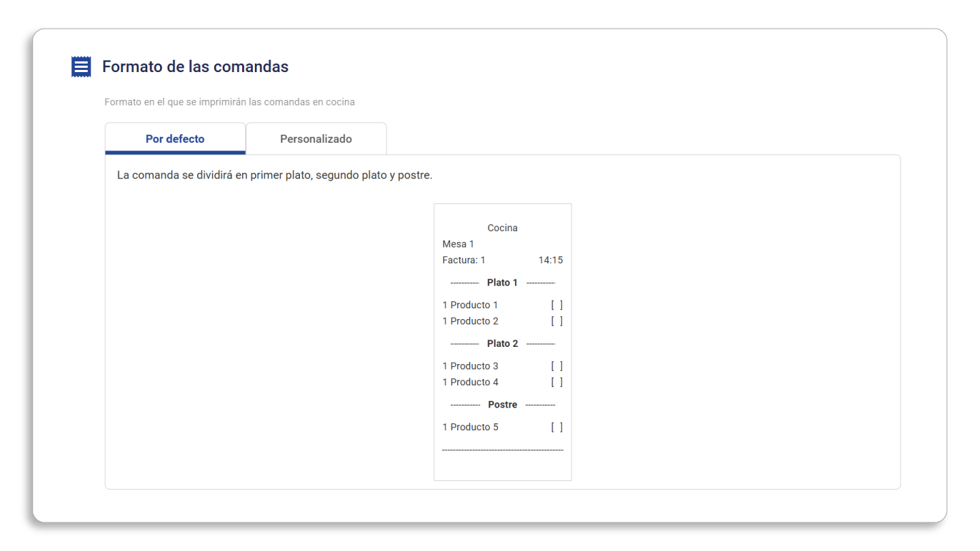
Task: Click the Plato 1 section header
Action: 502,283
